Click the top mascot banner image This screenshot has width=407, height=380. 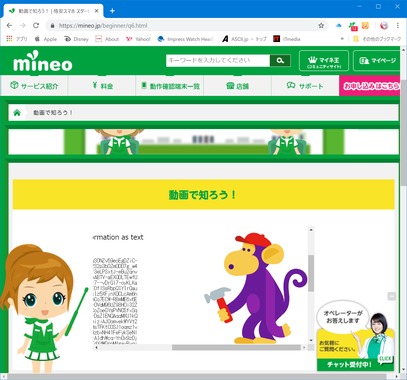[x=203, y=142]
